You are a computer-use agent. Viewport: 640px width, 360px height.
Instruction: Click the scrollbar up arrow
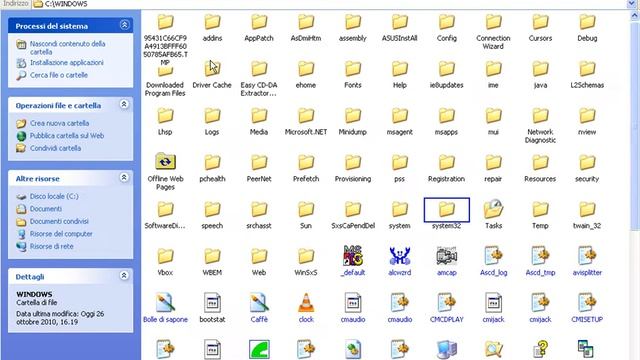[635, 16]
